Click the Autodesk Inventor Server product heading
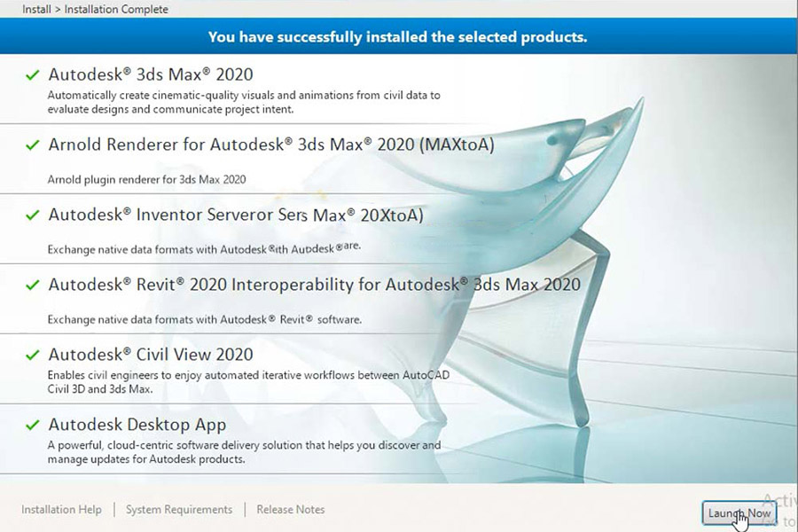 tap(235, 215)
